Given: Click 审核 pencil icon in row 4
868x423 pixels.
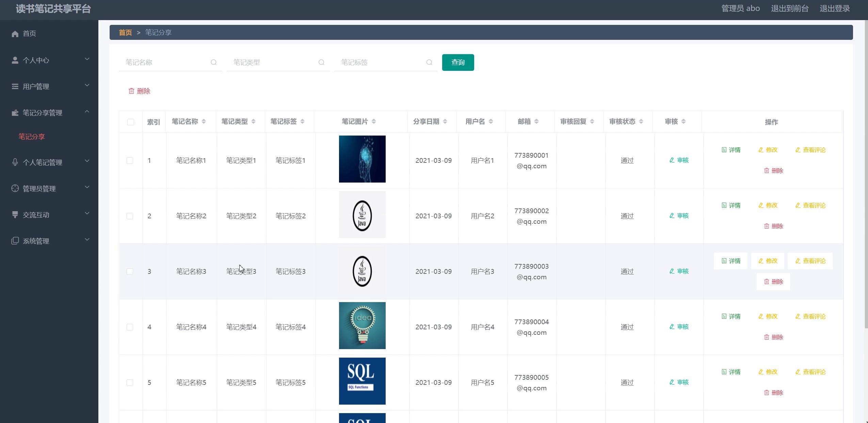Looking at the screenshot, I should tap(672, 327).
